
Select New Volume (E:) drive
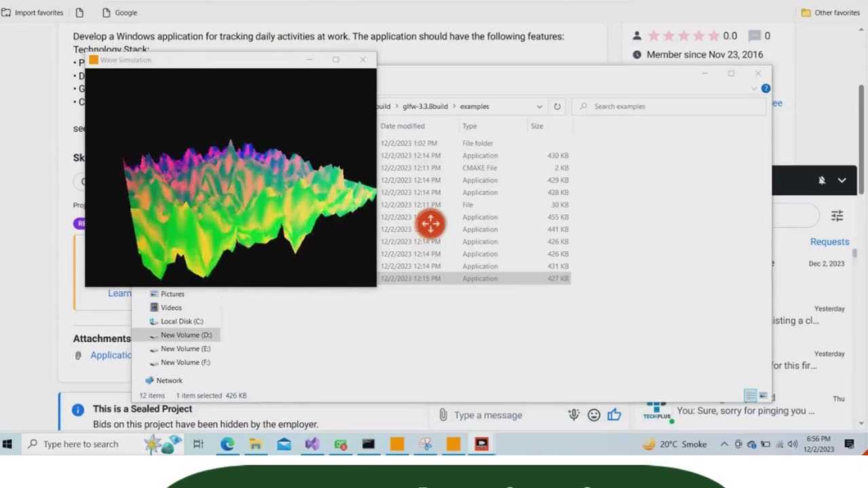(185, 348)
